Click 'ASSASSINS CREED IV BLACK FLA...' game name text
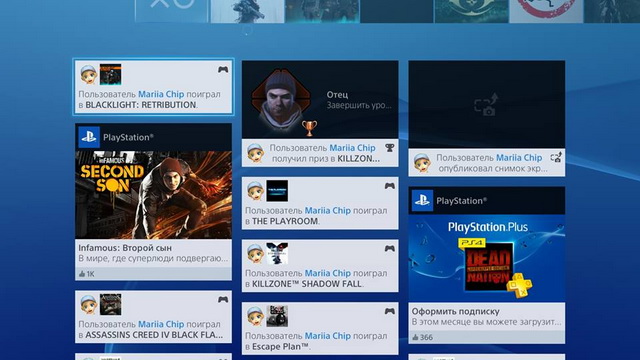Viewport: 640px width, 360px height. click(x=154, y=335)
